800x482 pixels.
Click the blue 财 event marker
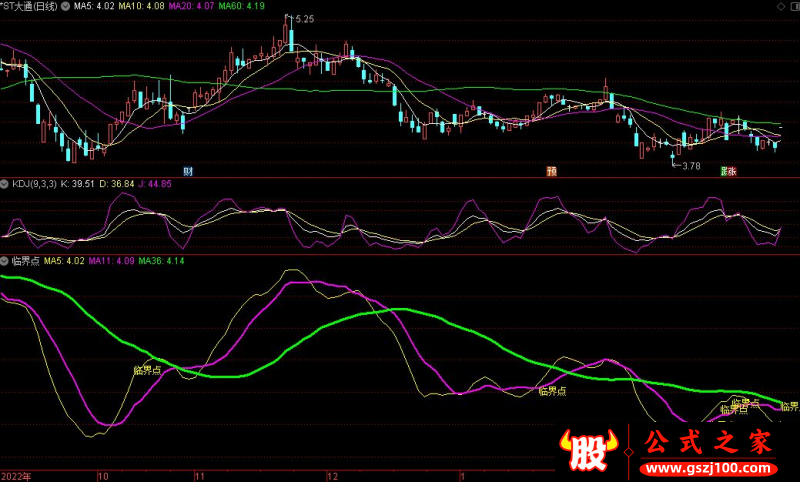[x=187, y=171]
